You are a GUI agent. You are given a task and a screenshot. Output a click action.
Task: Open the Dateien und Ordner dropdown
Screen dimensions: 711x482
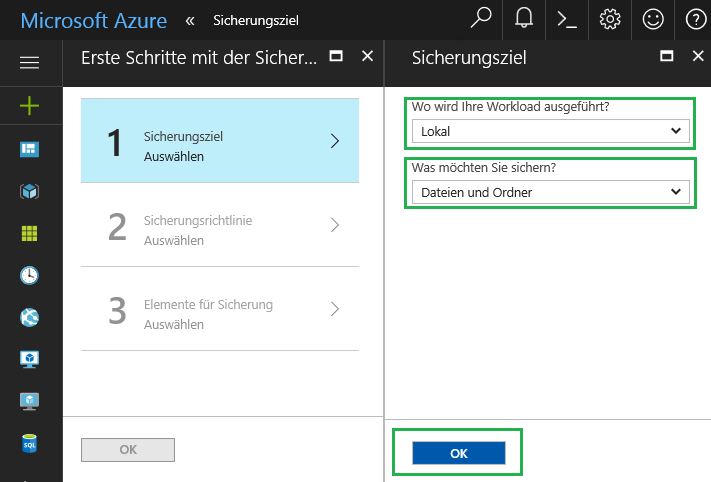tap(550, 192)
